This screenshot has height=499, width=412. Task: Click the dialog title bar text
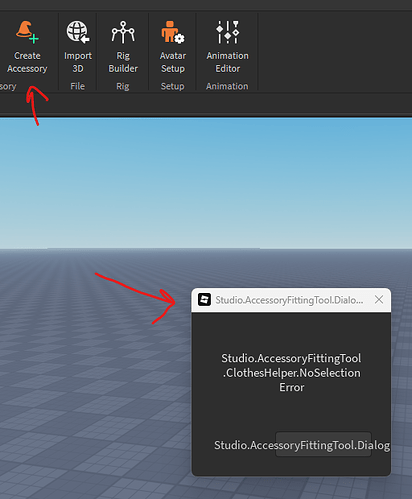[x=289, y=300]
